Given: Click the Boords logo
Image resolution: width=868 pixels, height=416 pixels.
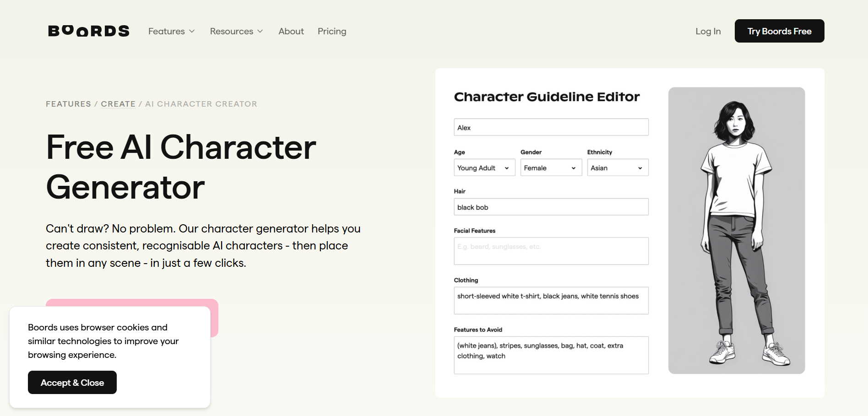Looking at the screenshot, I should click(89, 31).
